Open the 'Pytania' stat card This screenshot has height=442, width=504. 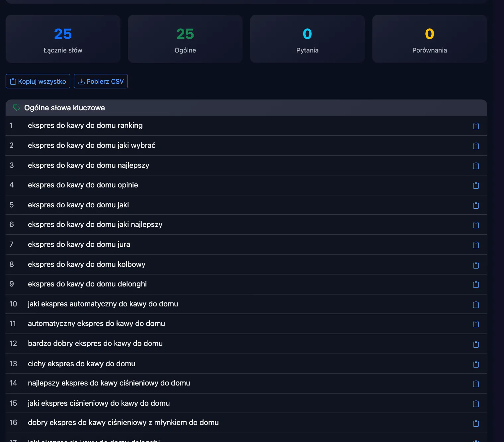pyautogui.click(x=307, y=39)
